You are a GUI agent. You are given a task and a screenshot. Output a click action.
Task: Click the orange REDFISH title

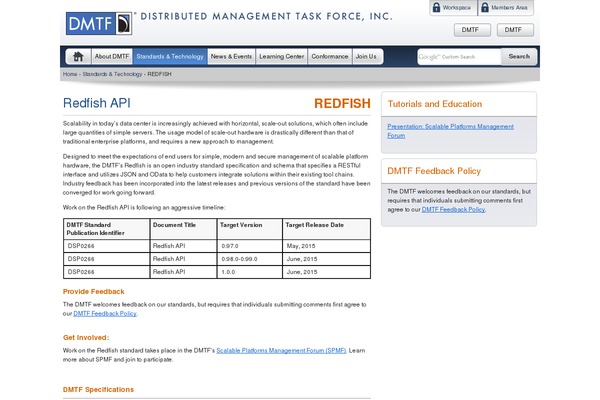pos(342,103)
